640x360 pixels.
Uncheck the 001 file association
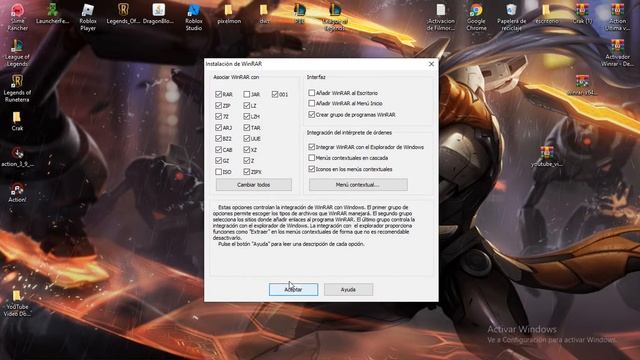point(275,94)
